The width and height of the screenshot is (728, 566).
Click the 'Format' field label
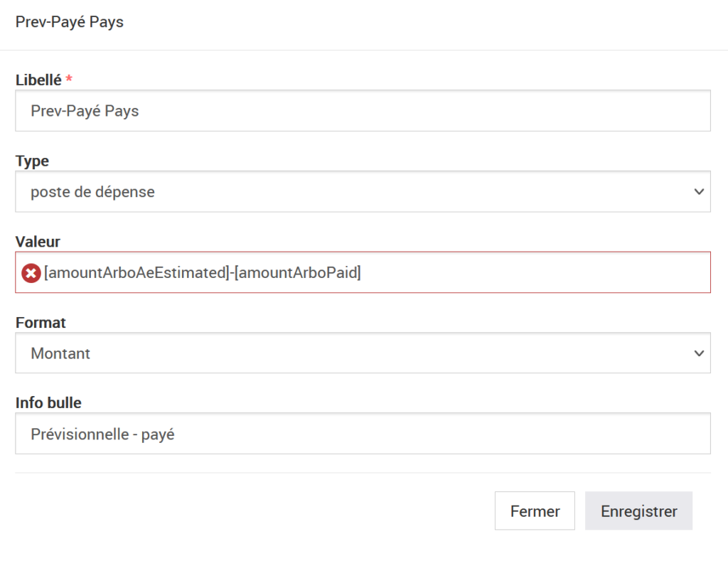[x=41, y=323]
